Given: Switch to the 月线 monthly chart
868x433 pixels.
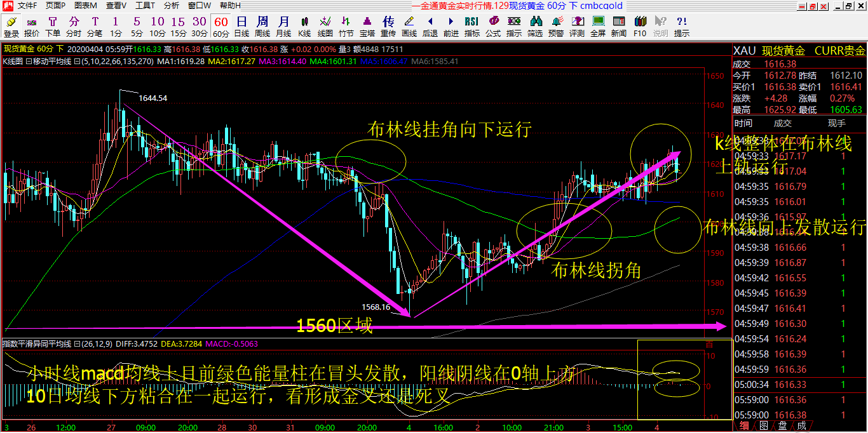Looking at the screenshot, I should pyautogui.click(x=283, y=27).
